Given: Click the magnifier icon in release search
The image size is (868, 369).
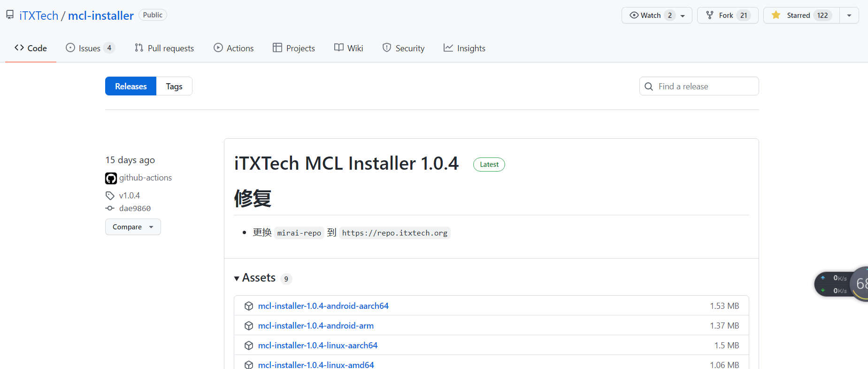Looking at the screenshot, I should [649, 86].
